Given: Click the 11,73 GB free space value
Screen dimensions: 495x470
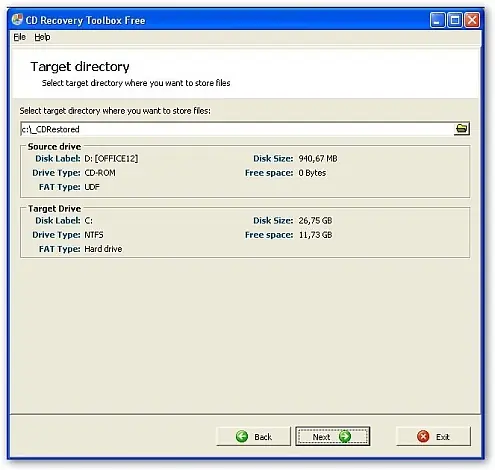Looking at the screenshot, I should click(x=315, y=235).
